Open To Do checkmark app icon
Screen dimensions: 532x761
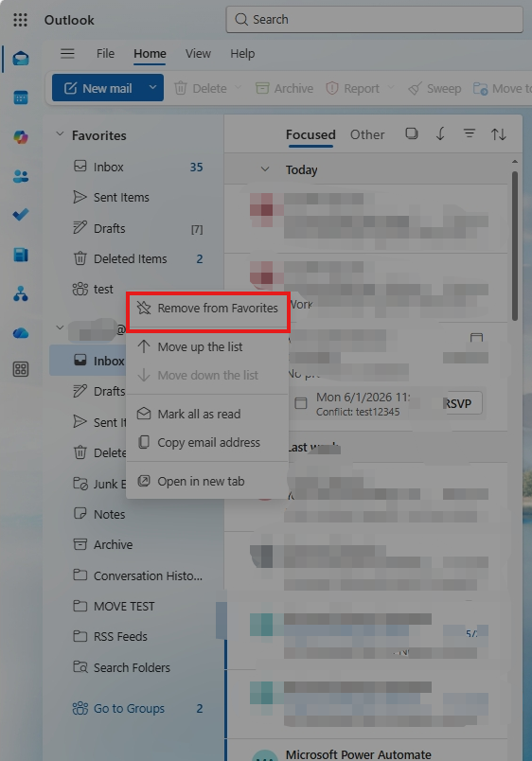coord(21,215)
